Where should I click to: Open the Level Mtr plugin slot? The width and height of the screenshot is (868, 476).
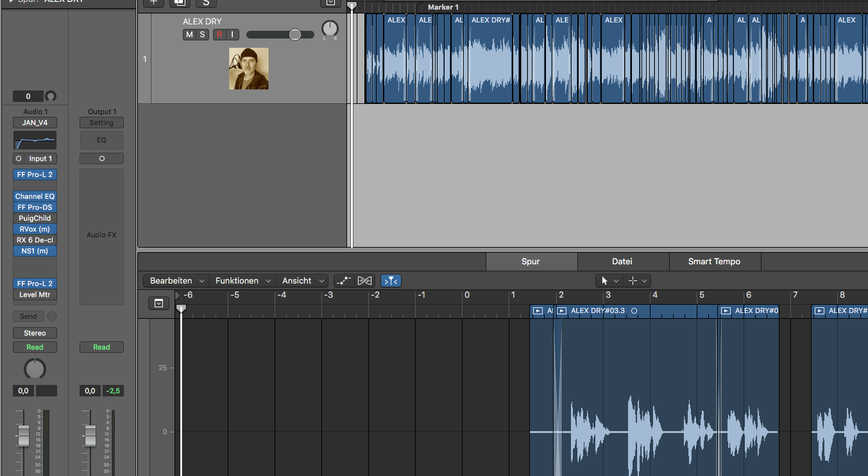[x=35, y=294]
